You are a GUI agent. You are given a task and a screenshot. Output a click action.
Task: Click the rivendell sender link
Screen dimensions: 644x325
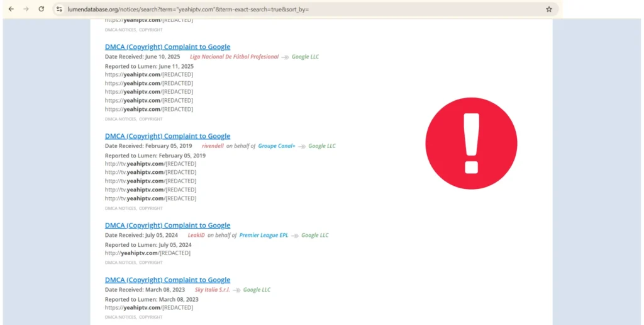[x=213, y=146]
